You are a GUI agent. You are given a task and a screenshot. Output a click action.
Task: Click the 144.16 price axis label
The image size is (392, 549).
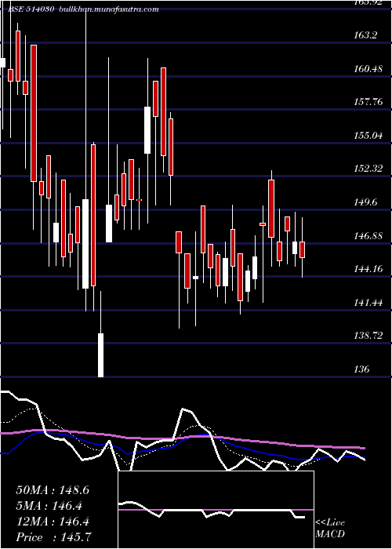coord(368,269)
